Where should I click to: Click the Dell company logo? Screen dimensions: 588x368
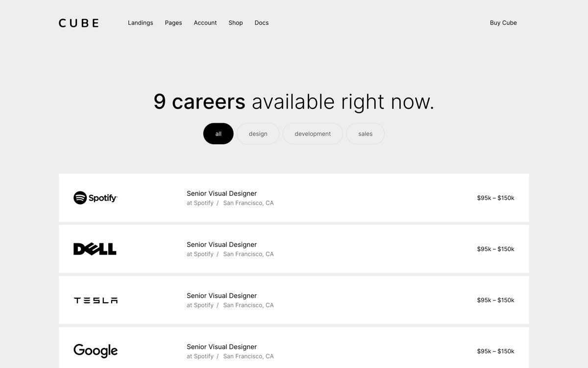(95, 249)
